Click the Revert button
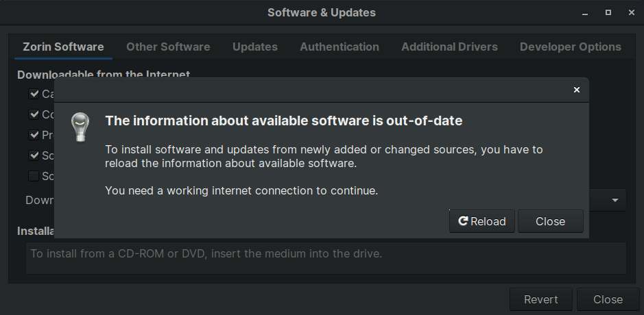The width and height of the screenshot is (644, 315). coord(541,299)
